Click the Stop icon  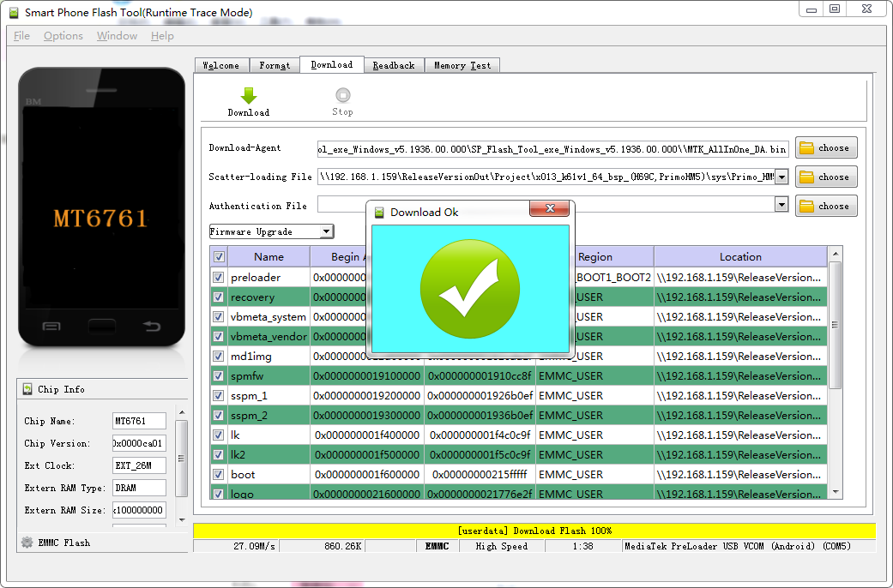342,94
